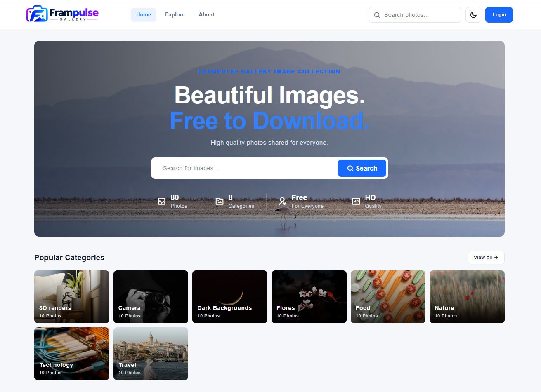Toggle dark mode with the moon icon
Screen dimensions: 541x392
click(473, 15)
